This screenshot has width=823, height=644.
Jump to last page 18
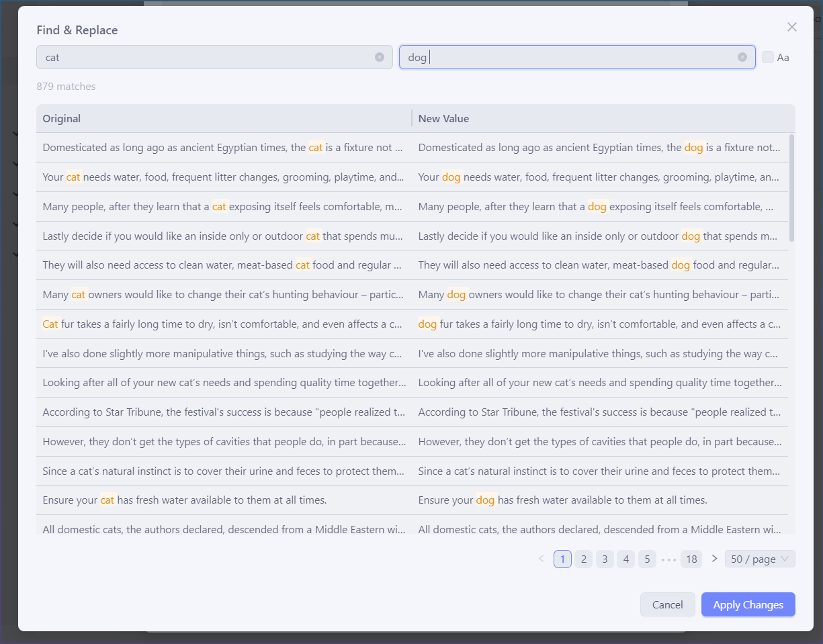(x=691, y=559)
